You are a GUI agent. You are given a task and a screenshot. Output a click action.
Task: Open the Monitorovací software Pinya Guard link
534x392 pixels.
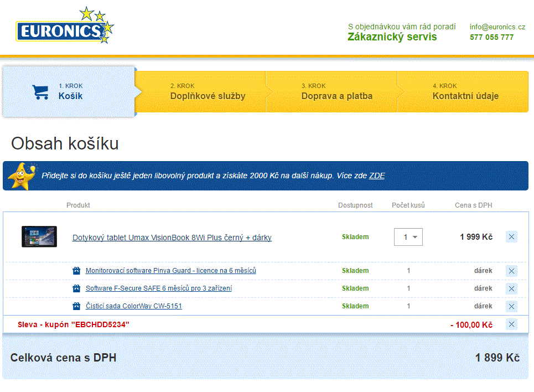tap(170, 271)
